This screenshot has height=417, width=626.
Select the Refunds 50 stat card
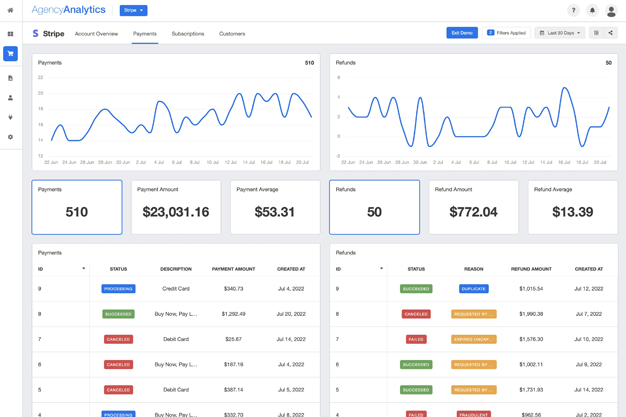coord(374,207)
